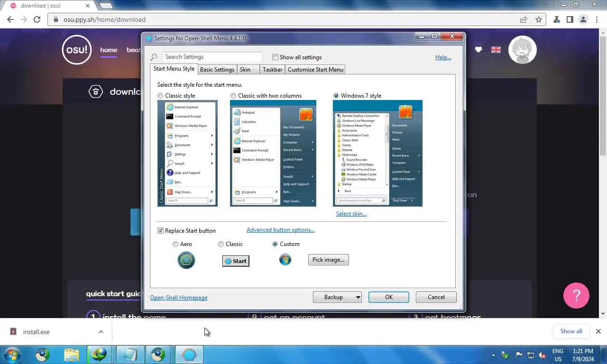Choose the Custom start button radio

point(275,244)
